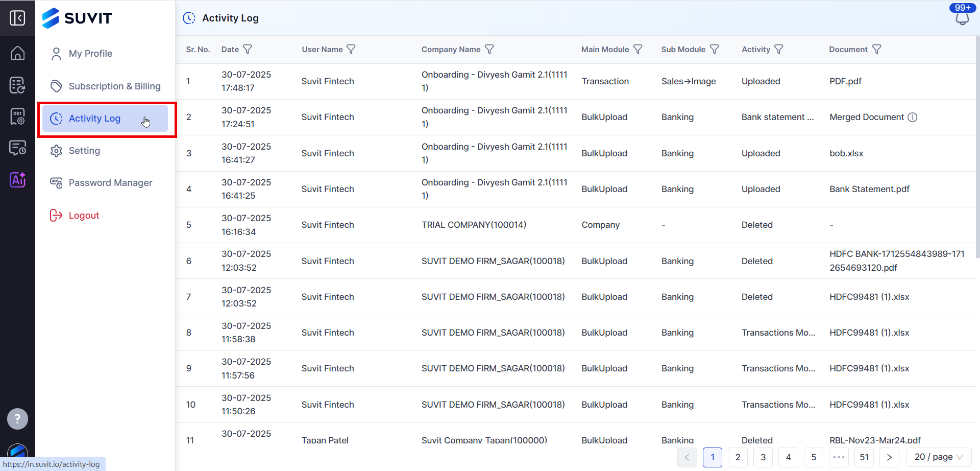The image size is (980, 471).
Task: Filter by Company Name funnel icon
Action: click(489, 50)
